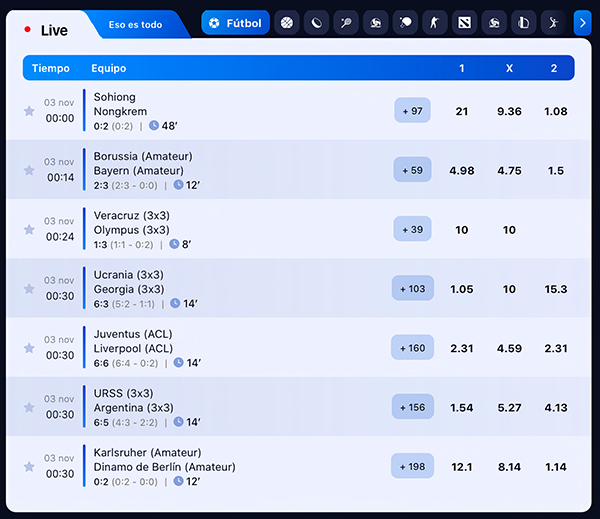The width and height of the screenshot is (600, 519).
Task: Bet on odds 4.98 for Borussia win
Action: [462, 171]
